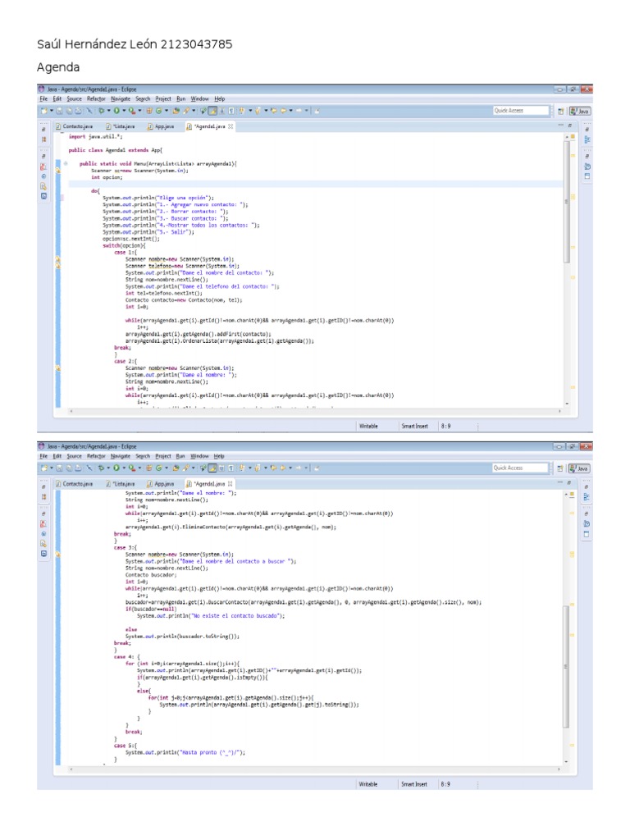Click the green Run button in lower Eclipse toolbar
The height and width of the screenshot is (840, 630).
pyautogui.click(x=116, y=468)
